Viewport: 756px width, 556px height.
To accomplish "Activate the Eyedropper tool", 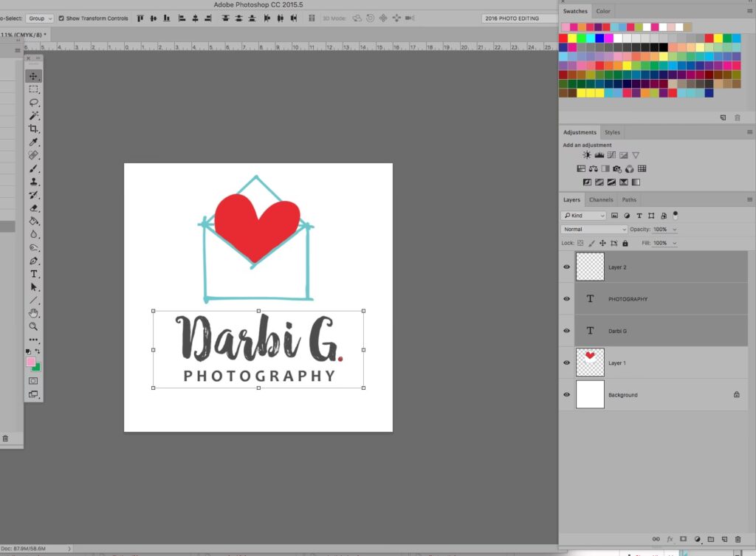I will (x=34, y=142).
